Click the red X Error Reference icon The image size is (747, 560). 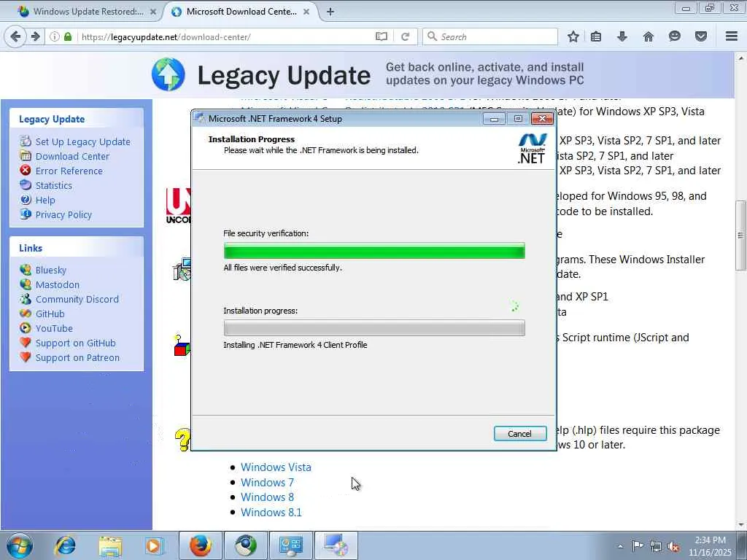26,170
